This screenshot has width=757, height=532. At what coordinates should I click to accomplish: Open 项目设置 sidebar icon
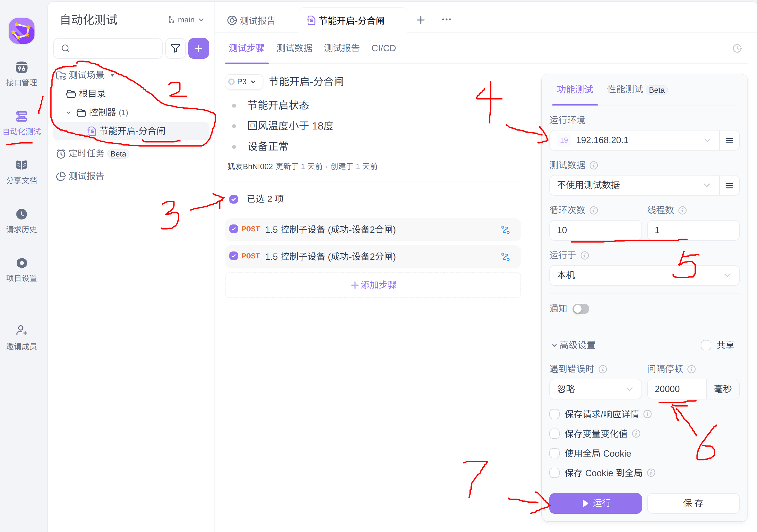[x=21, y=263]
